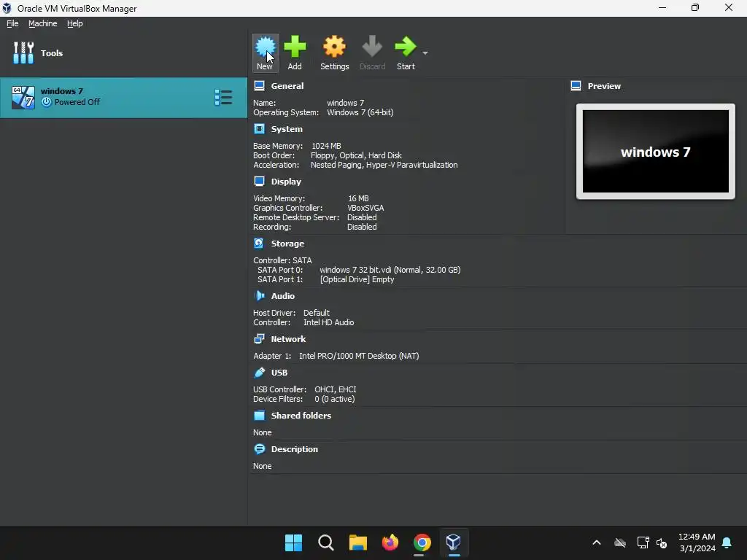Viewport: 747px width, 560px height.
Task: Open Google Chrome from the taskbar
Action: pyautogui.click(x=422, y=542)
